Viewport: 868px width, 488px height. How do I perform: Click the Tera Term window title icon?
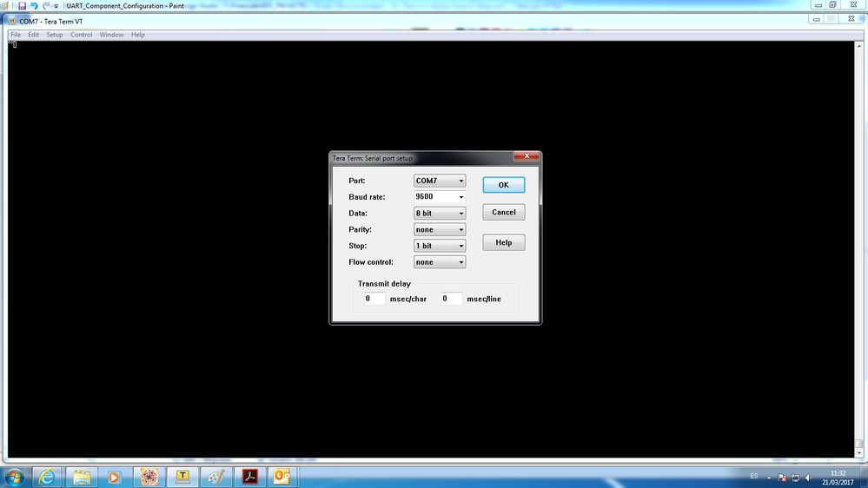[x=12, y=22]
